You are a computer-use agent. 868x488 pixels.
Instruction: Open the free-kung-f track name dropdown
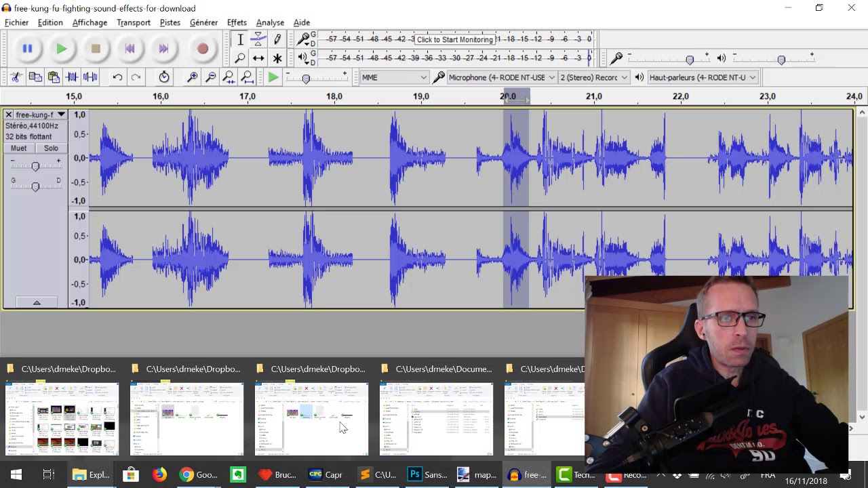point(41,115)
